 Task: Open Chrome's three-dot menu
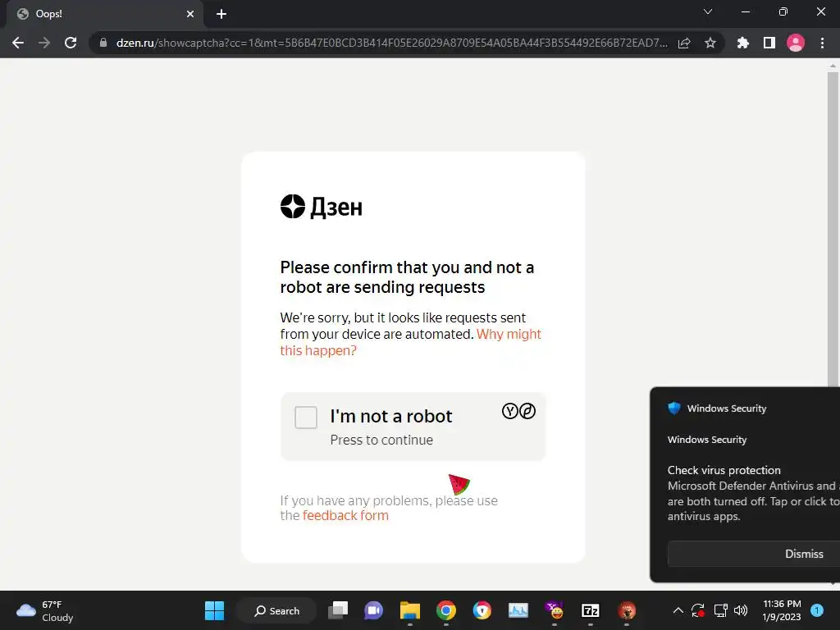822,43
